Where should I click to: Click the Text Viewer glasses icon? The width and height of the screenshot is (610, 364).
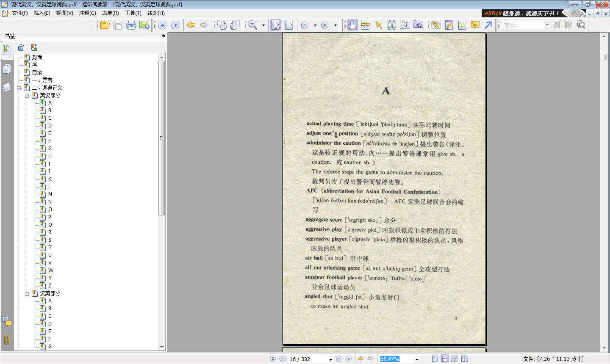click(x=366, y=25)
